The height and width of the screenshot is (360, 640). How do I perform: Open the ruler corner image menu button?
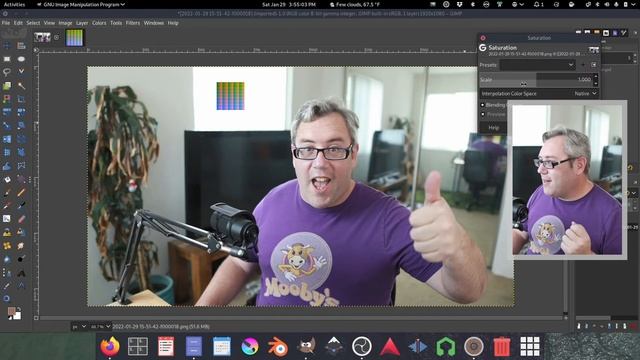pos(36,50)
